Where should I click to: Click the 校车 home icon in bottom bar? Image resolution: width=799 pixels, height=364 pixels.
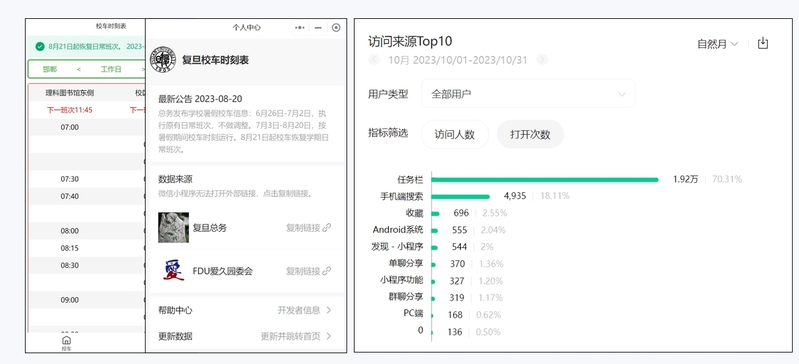point(66,341)
